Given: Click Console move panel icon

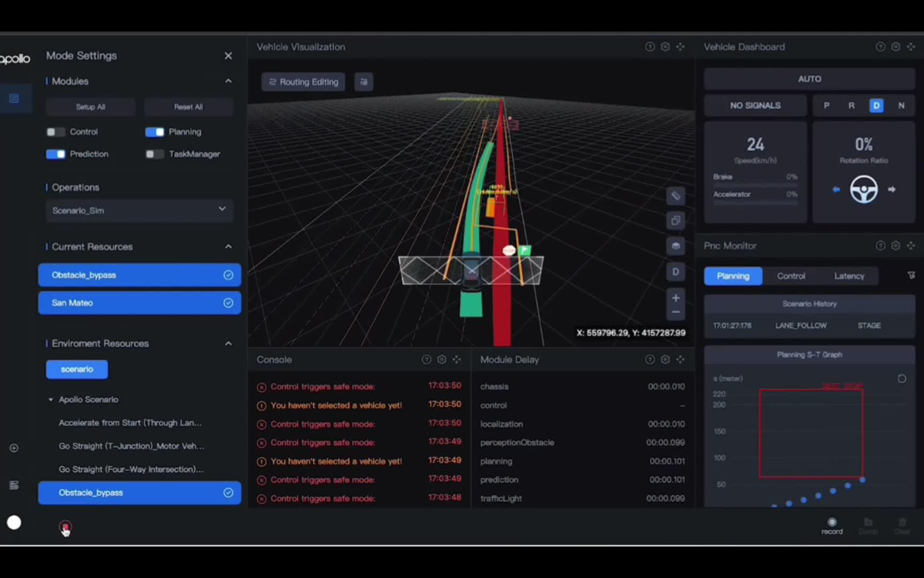Looking at the screenshot, I should coord(457,360).
